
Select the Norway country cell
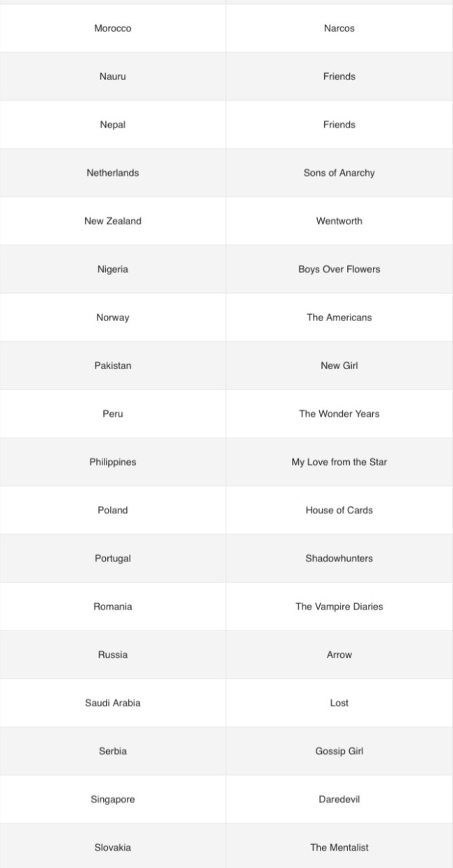pyautogui.click(x=112, y=318)
